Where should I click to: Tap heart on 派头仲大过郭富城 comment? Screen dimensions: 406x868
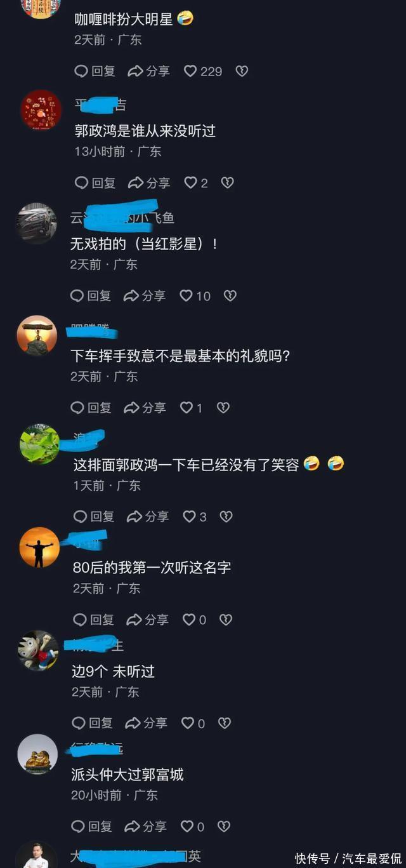click(193, 827)
